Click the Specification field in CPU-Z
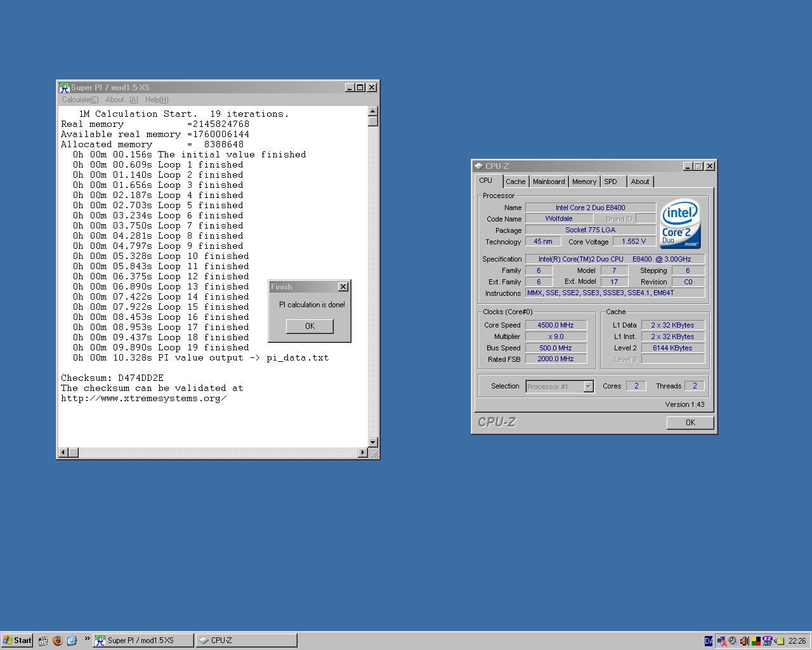The image size is (812, 650). (x=615, y=259)
